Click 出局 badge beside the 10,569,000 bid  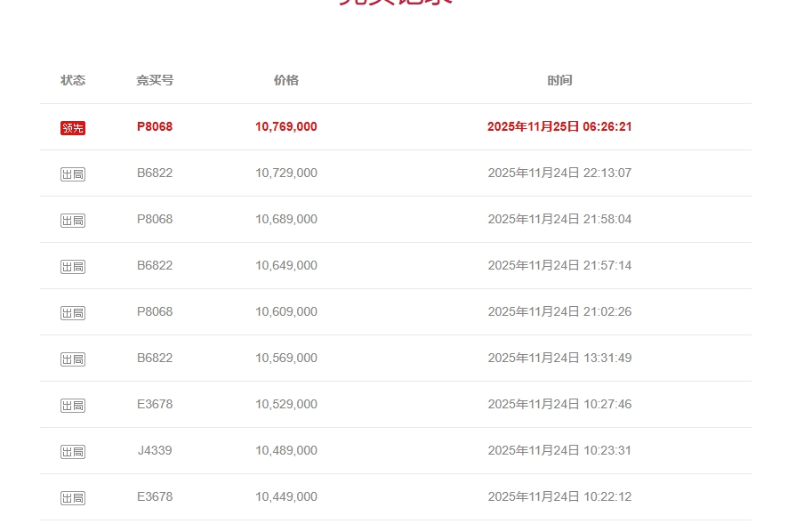[x=73, y=359]
